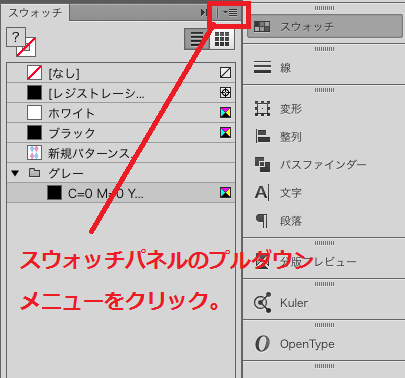Open the パスファインダー panel
The height and width of the screenshot is (378, 405).
click(x=324, y=165)
